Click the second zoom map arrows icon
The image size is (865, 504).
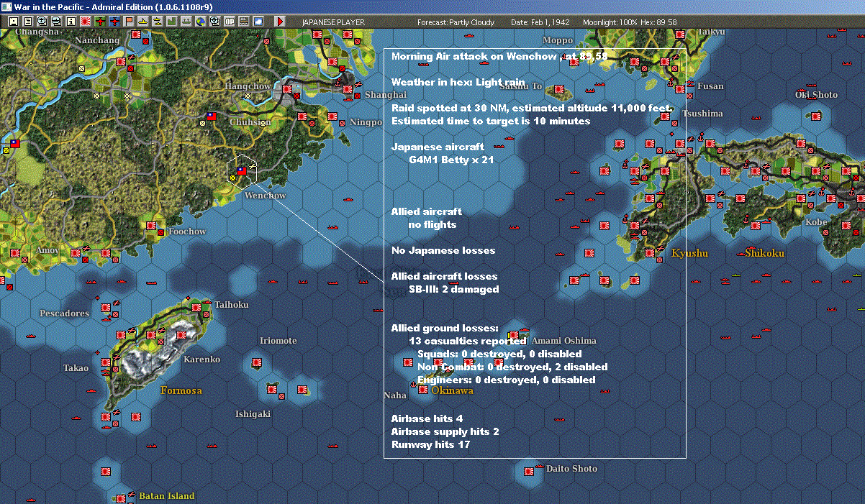pyautogui.click(x=56, y=22)
